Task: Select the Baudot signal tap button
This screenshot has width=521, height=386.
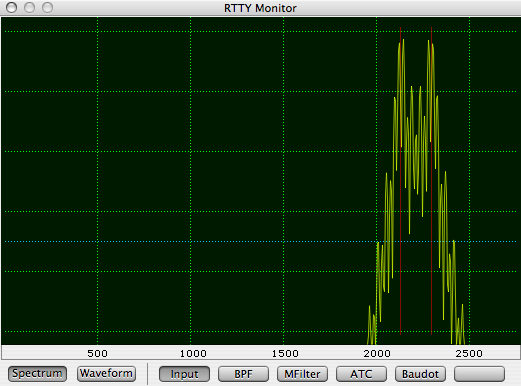Action: point(420,374)
